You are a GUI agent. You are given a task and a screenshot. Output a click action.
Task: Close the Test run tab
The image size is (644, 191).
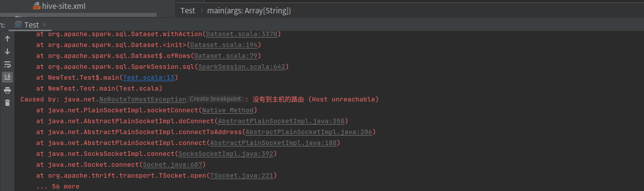(44, 25)
